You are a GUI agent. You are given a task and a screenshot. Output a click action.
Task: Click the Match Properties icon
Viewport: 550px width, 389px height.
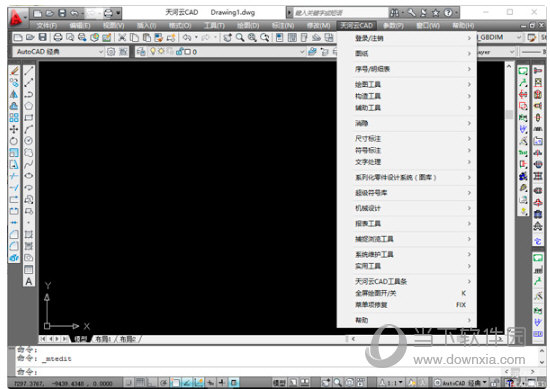click(159, 37)
